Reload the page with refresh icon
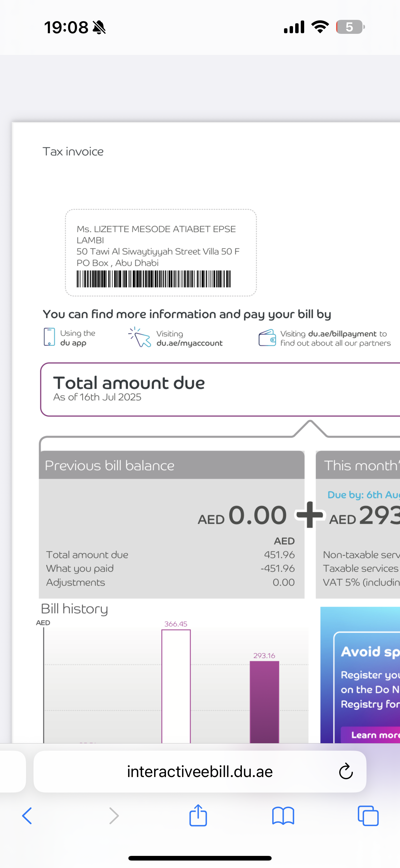The height and width of the screenshot is (868, 400). [x=346, y=771]
